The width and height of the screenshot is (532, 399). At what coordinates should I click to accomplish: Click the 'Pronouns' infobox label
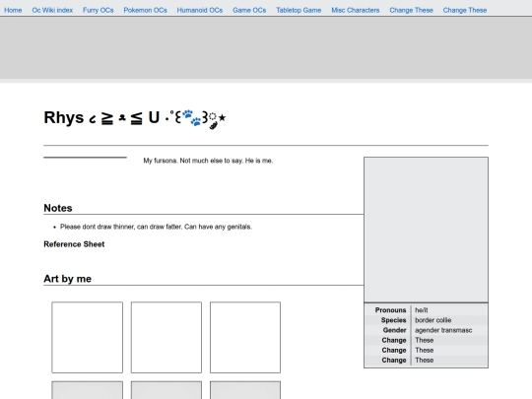[x=390, y=310]
